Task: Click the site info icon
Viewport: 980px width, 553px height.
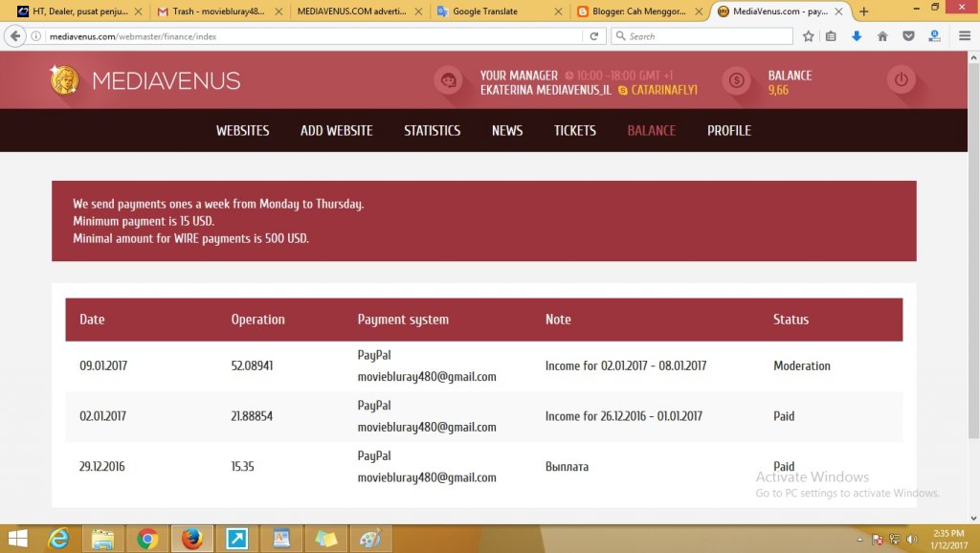Action: [36, 36]
